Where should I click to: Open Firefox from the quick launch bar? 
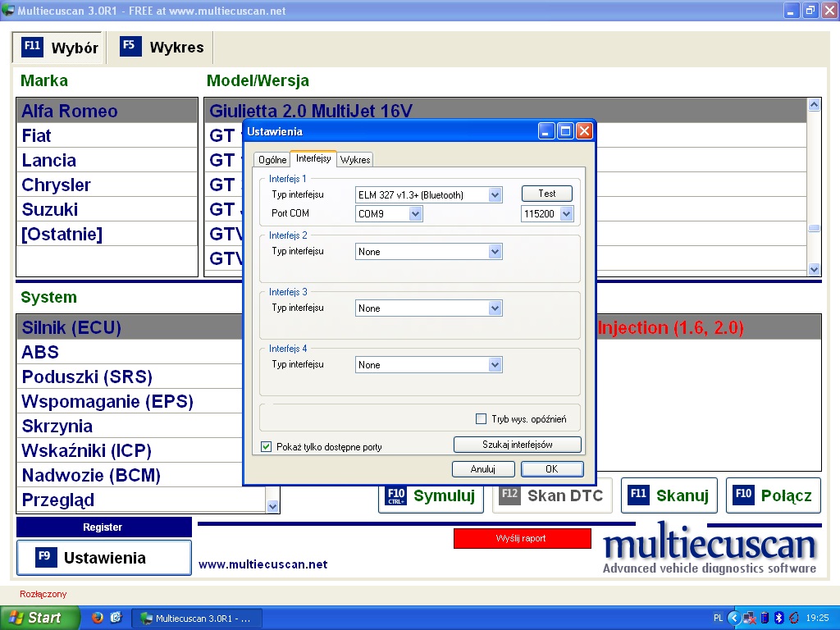[97, 618]
